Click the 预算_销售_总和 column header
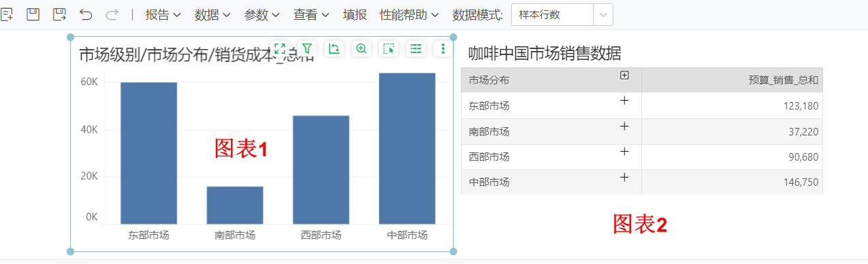This screenshot has height=264, width=868. [x=733, y=80]
